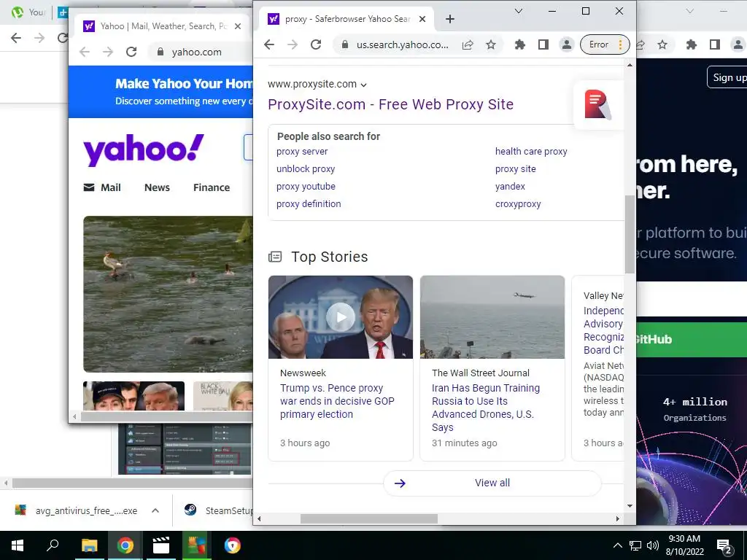Open File Explorer from the taskbar

click(89, 545)
